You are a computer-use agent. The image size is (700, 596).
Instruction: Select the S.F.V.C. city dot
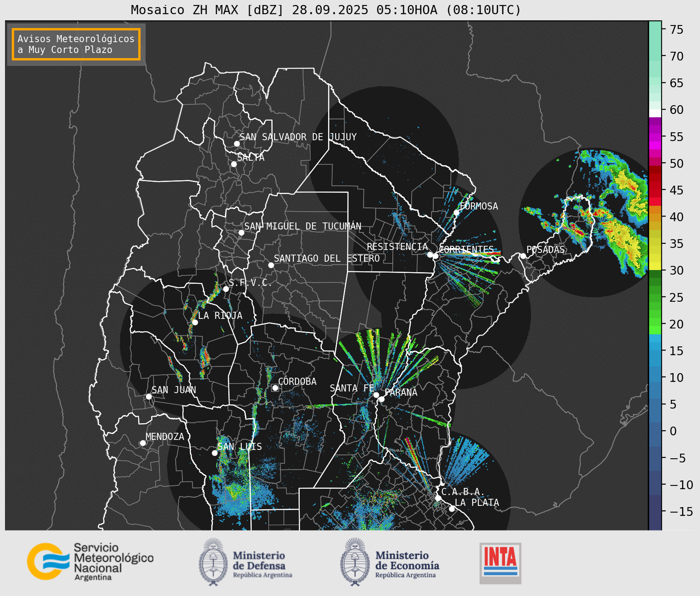[226, 289]
